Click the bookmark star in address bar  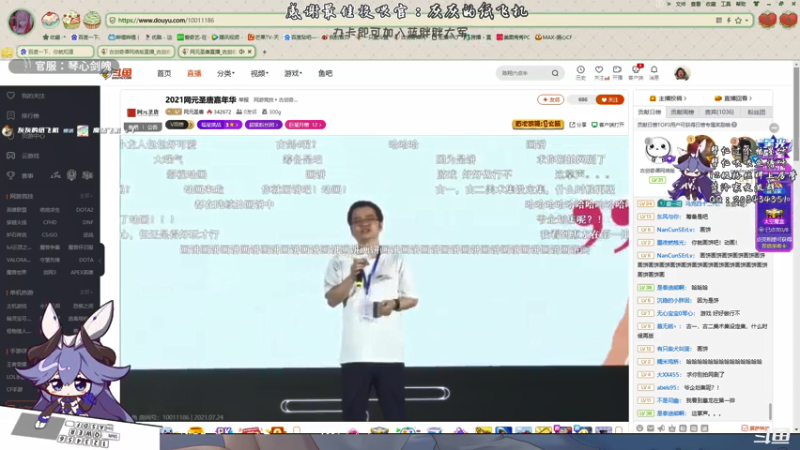pyautogui.click(x=738, y=20)
